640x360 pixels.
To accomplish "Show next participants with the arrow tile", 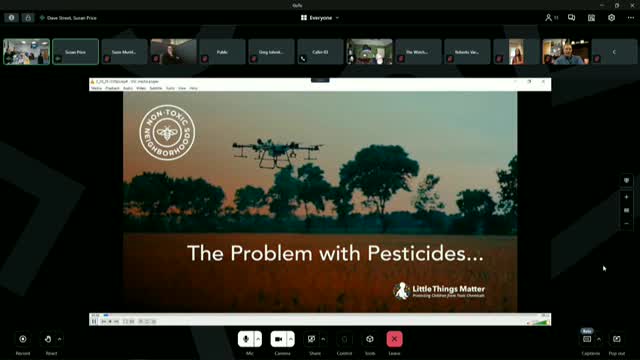I will pyautogui.click(x=614, y=52).
